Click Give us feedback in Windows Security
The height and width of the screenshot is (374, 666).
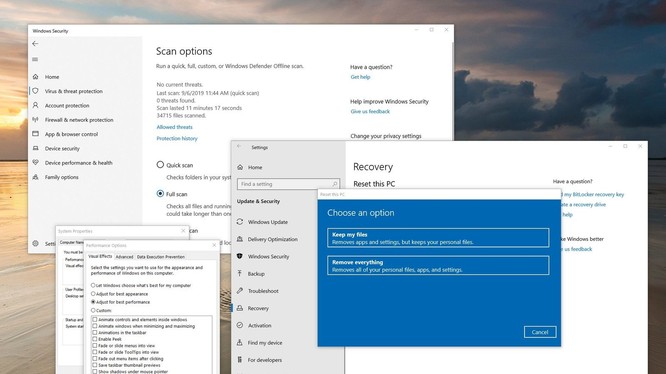point(370,111)
